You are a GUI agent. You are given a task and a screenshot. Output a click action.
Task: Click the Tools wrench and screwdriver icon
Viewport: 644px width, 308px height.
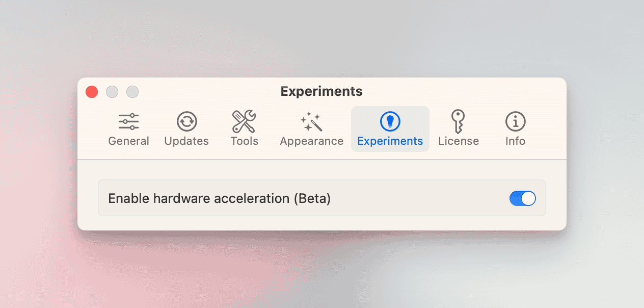click(244, 121)
